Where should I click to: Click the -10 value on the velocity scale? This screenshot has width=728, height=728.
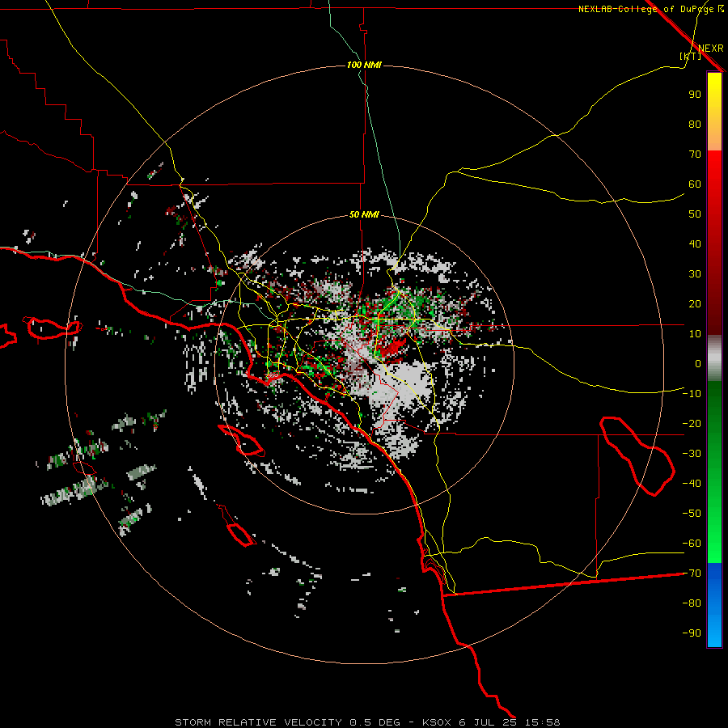(x=692, y=394)
